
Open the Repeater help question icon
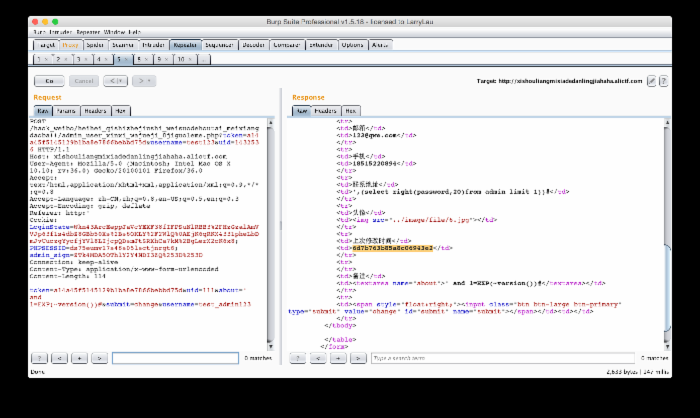tap(663, 80)
